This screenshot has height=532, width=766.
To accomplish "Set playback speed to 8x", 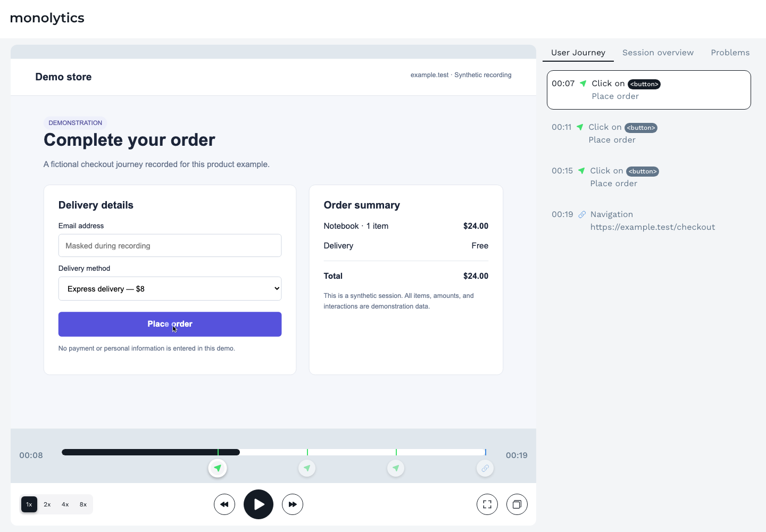I will point(84,504).
